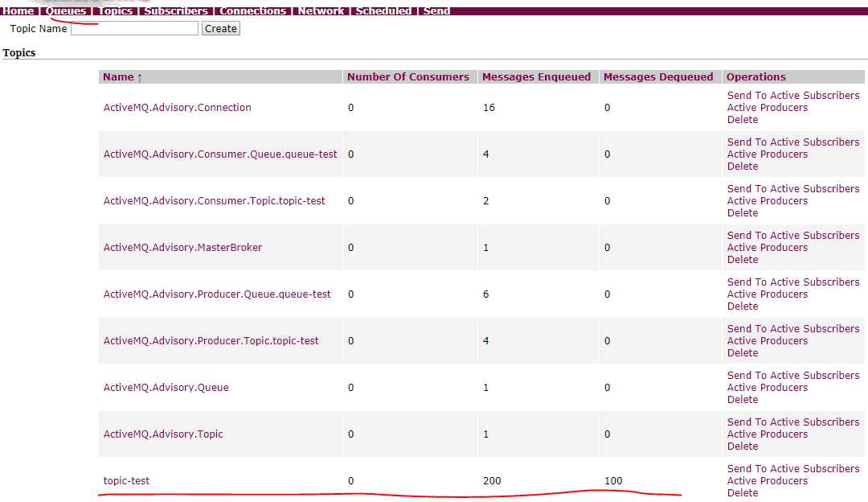Open ActiveMQ.Advisory.Consumer.Topic.topic-test topic
This screenshot has height=502, width=868.
(x=215, y=200)
